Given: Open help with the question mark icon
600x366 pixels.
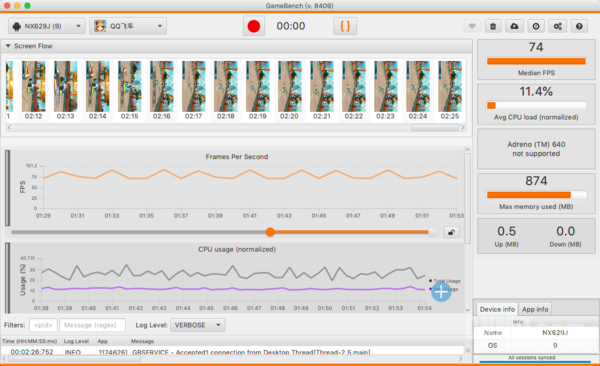Looking at the screenshot, I should pyautogui.click(x=579, y=26).
